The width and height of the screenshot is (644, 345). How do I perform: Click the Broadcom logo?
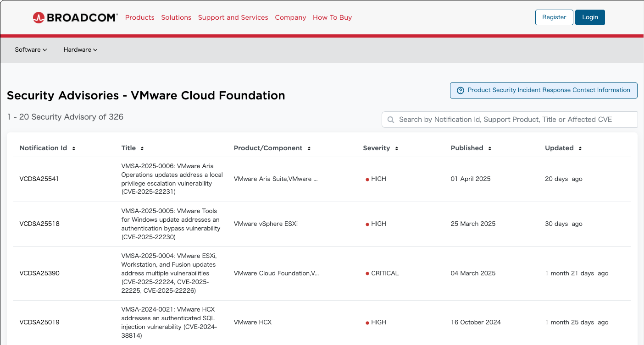click(75, 17)
